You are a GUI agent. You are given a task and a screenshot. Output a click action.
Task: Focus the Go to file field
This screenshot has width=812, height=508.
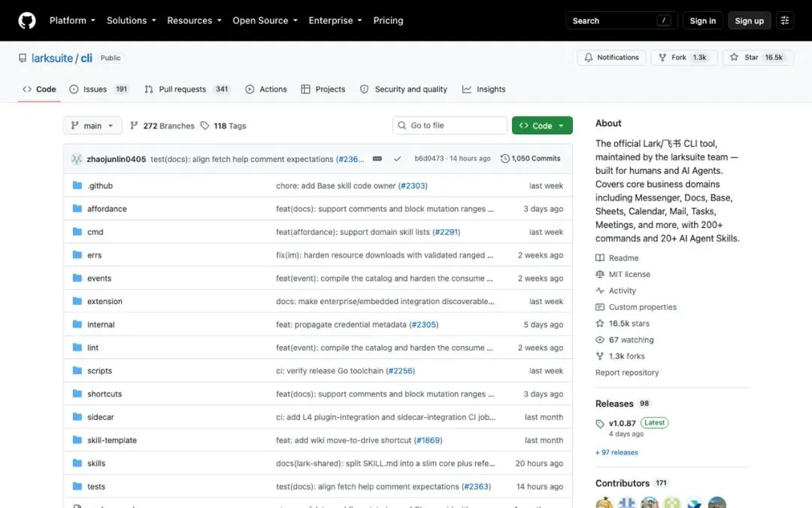[x=450, y=126]
